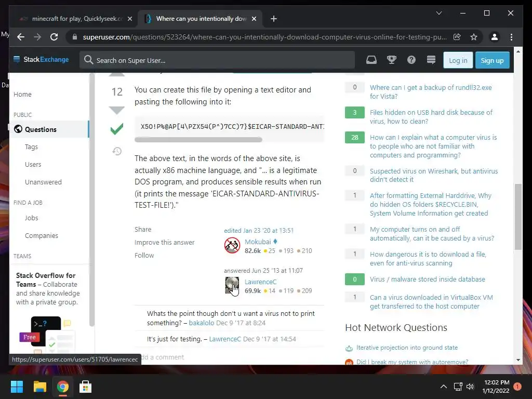Open a new browser tab
The height and width of the screenshot is (399, 532).
274,19
